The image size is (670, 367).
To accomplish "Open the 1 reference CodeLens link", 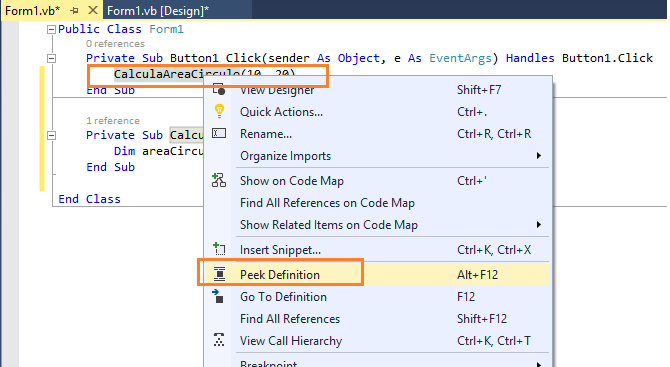I will click(113, 121).
